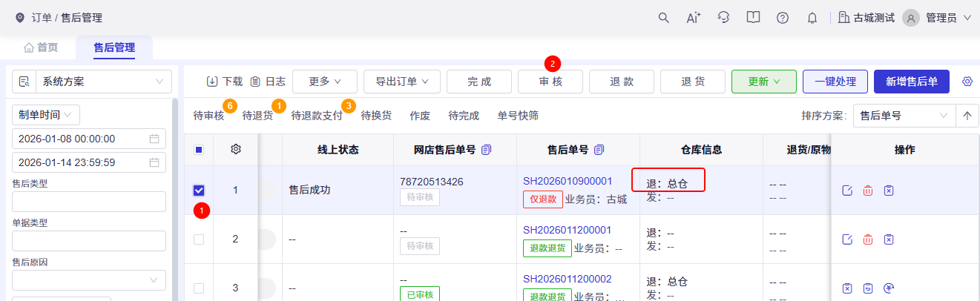
Task: Check the row 3 checkbox
Action: (x=199, y=288)
